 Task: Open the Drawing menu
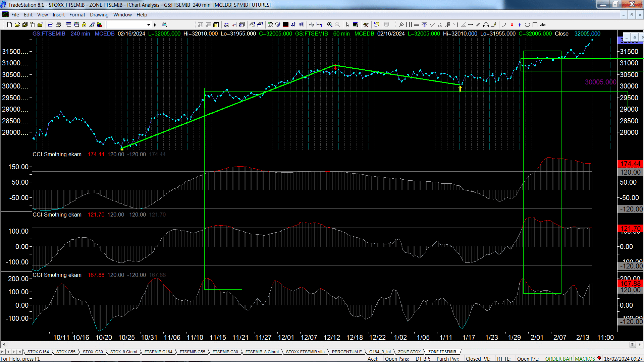(99, 15)
